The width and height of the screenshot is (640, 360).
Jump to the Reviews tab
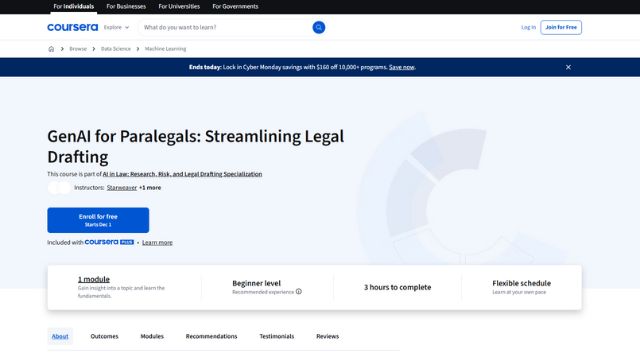coord(327,336)
